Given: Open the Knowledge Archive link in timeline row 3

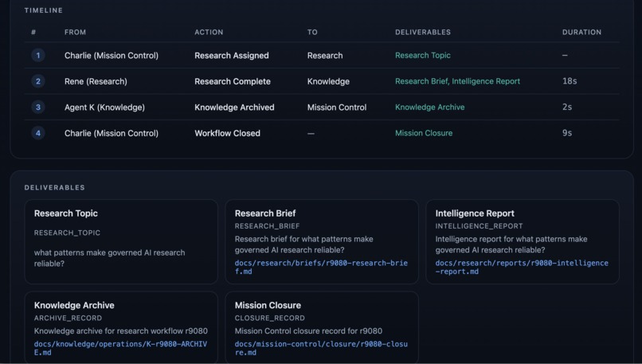Looking at the screenshot, I should (x=429, y=108).
